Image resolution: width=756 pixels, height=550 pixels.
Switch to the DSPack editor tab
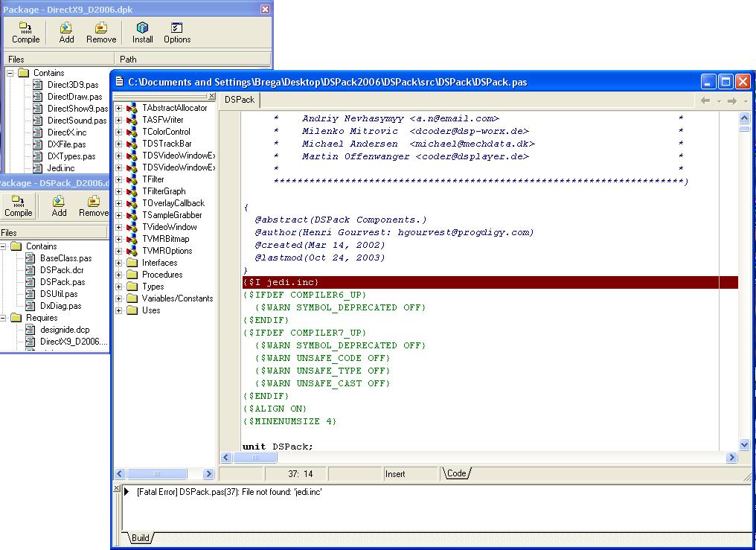click(240, 100)
